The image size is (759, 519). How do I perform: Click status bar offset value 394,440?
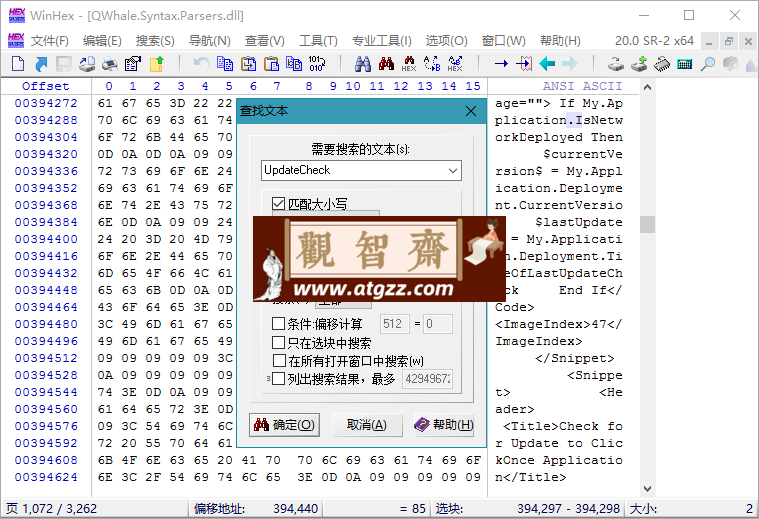(x=295, y=508)
